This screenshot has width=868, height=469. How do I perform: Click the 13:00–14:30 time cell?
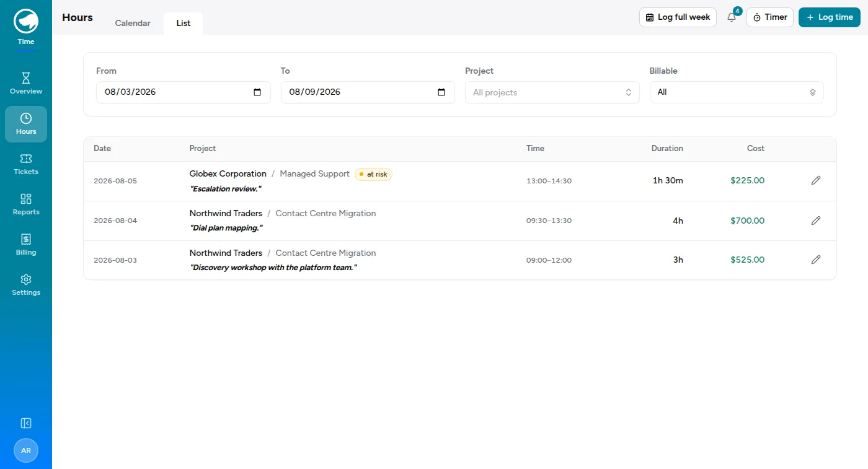click(549, 181)
